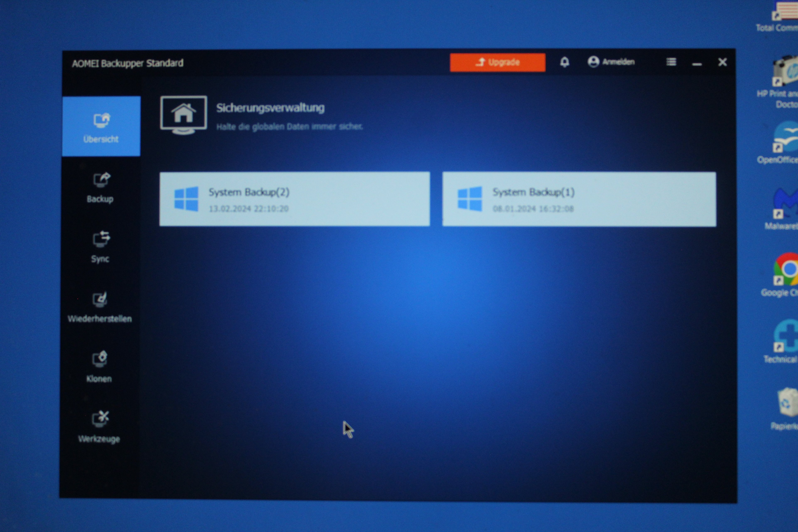
Task: Click the orange Upgrade button
Action: click(x=497, y=62)
